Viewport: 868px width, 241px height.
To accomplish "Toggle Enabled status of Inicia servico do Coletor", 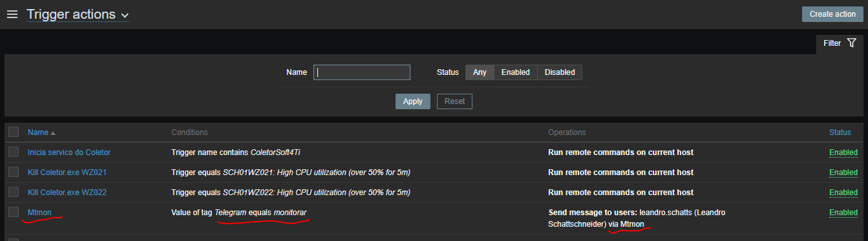I will (x=843, y=152).
